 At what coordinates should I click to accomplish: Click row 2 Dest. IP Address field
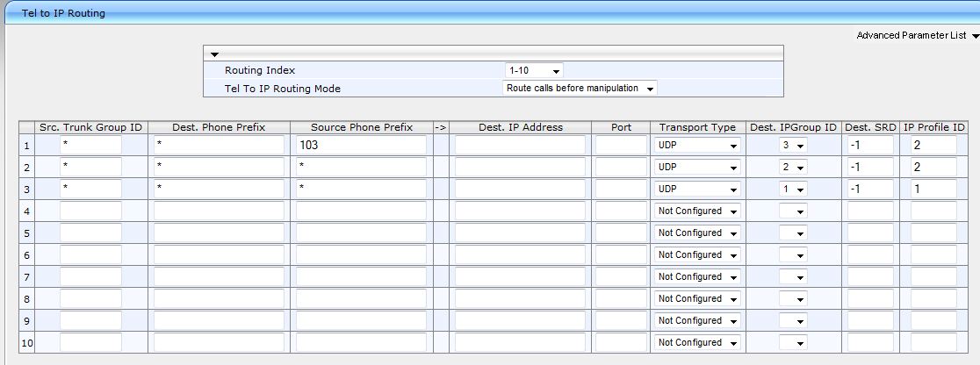(x=519, y=167)
